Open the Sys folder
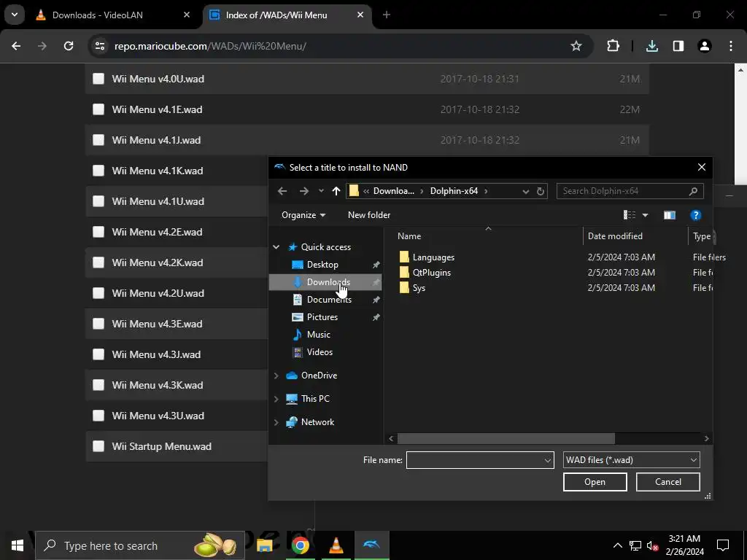 pos(419,287)
